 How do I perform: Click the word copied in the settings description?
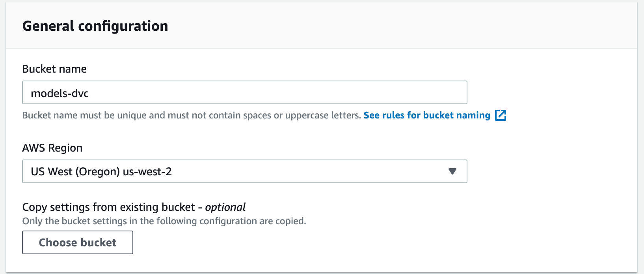290,221
